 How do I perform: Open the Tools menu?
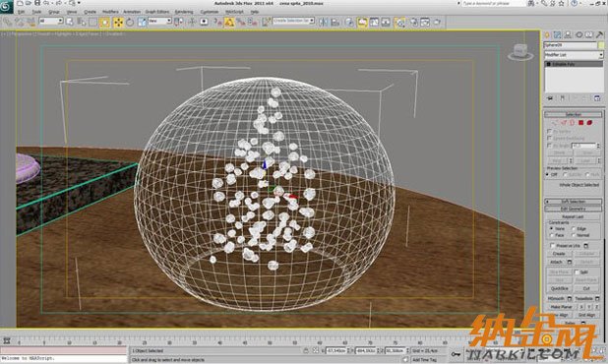pos(36,12)
